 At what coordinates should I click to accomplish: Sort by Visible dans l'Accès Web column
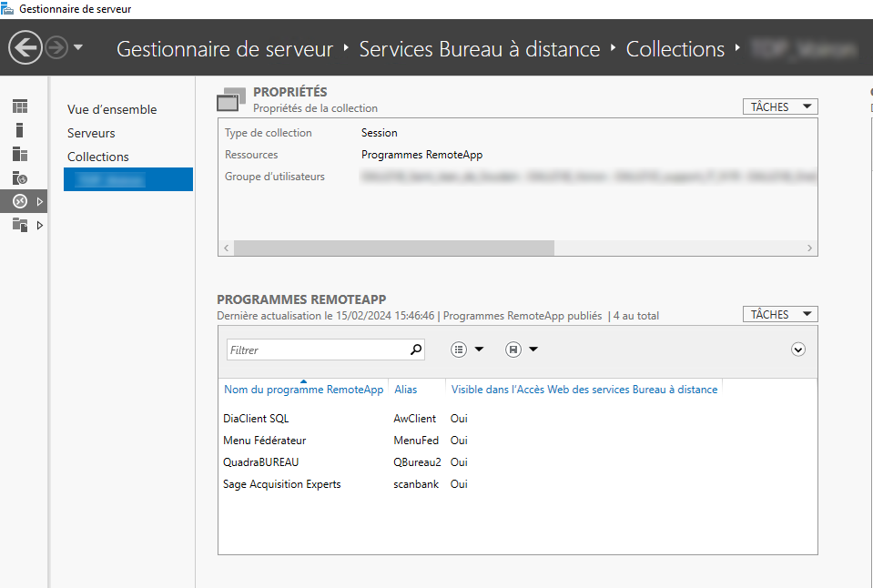pos(584,390)
